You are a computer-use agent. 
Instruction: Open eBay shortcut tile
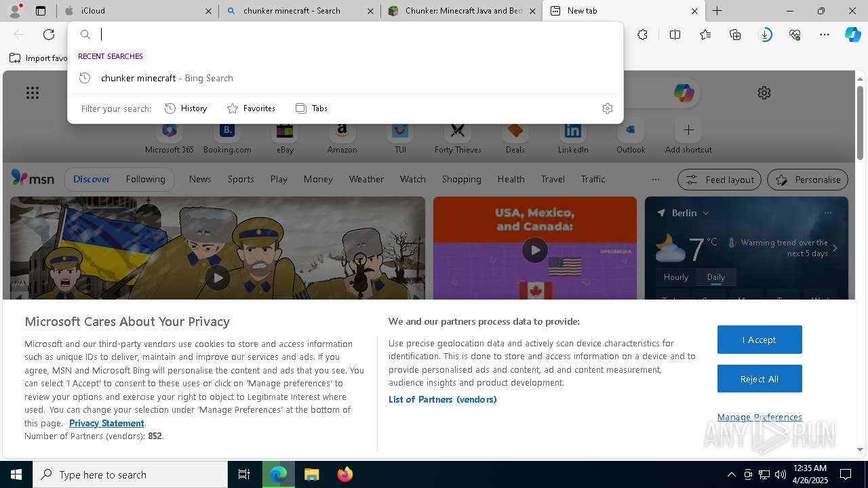[285, 138]
